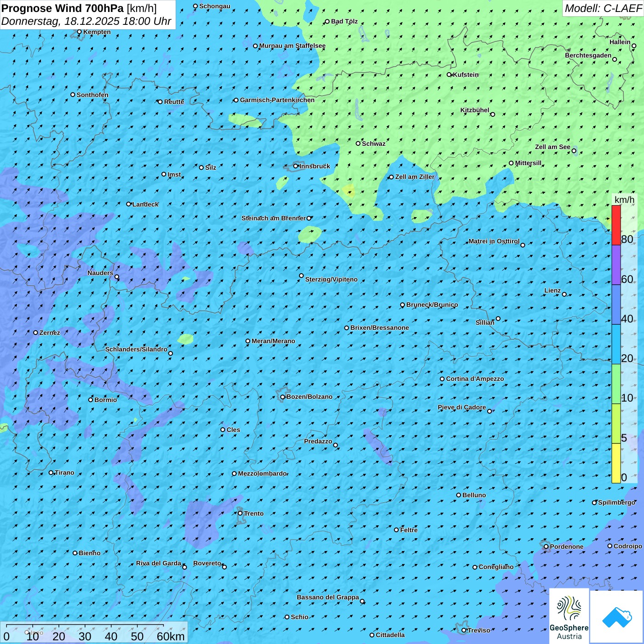Click the 'Reutte' label
The width and height of the screenshot is (644, 644).
174,102
